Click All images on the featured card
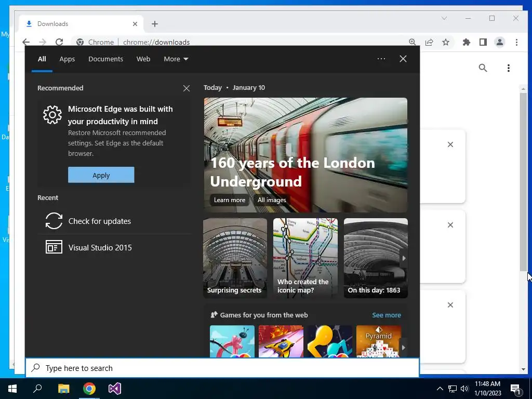 pyautogui.click(x=271, y=200)
